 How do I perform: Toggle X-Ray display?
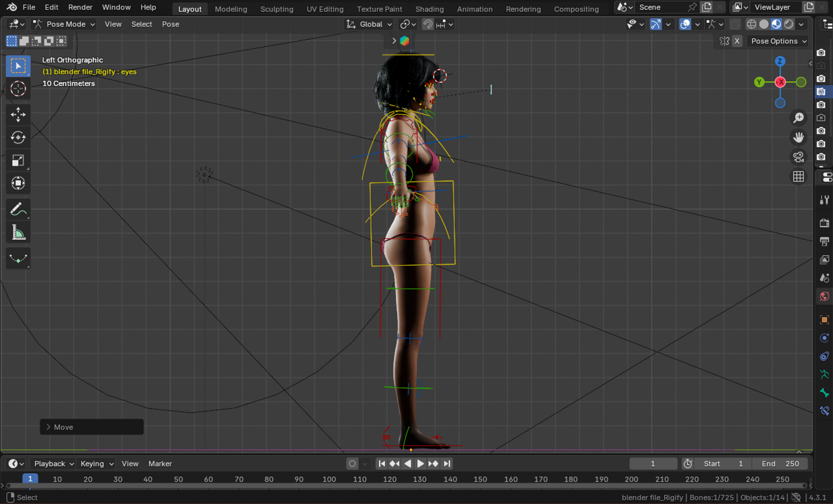click(x=735, y=24)
